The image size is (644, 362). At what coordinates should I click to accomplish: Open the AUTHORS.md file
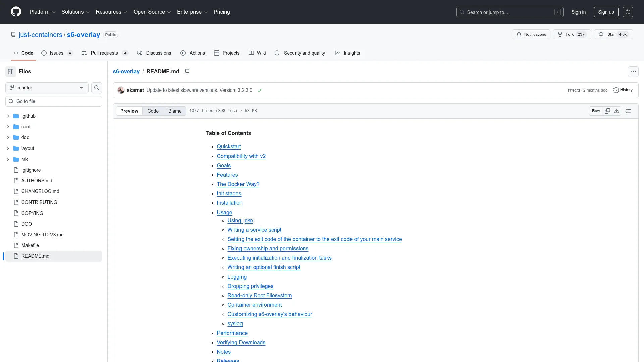pos(37,181)
